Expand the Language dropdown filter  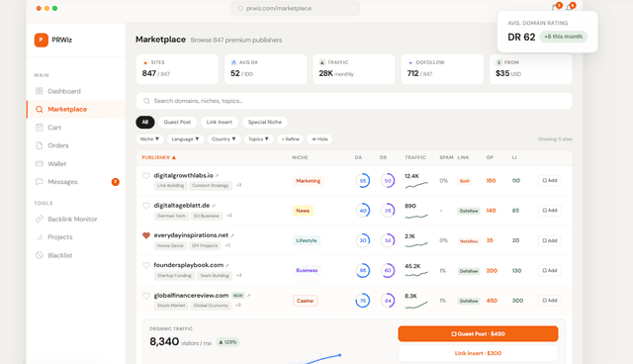pyautogui.click(x=185, y=139)
